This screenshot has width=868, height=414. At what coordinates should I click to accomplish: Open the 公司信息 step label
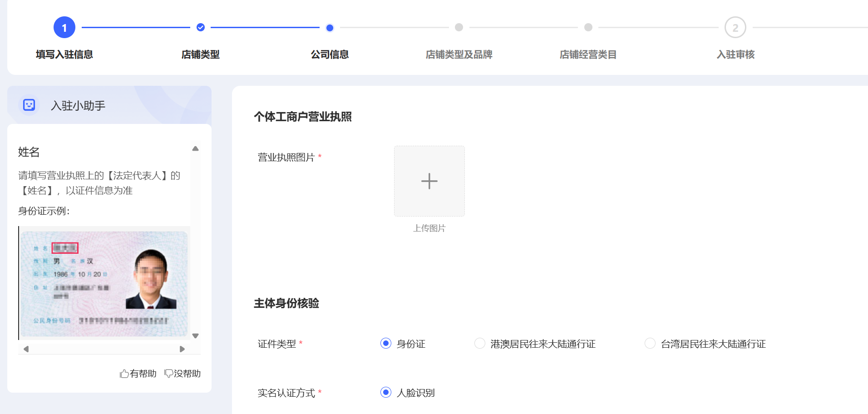[330, 54]
